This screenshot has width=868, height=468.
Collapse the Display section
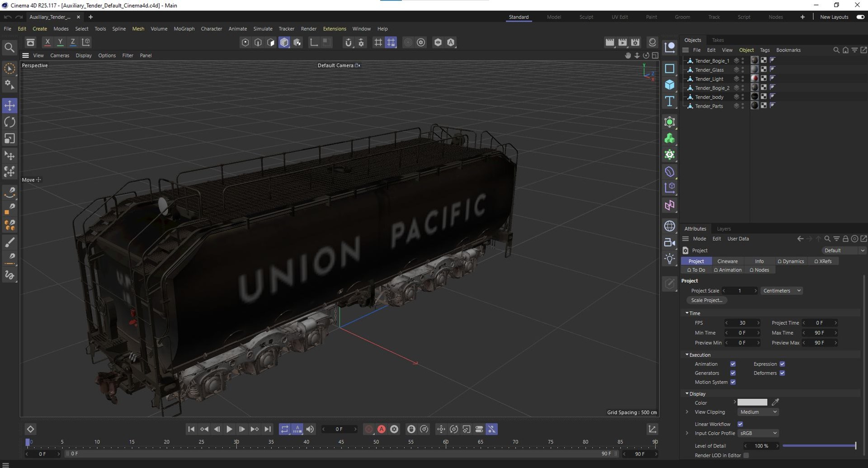click(687, 394)
